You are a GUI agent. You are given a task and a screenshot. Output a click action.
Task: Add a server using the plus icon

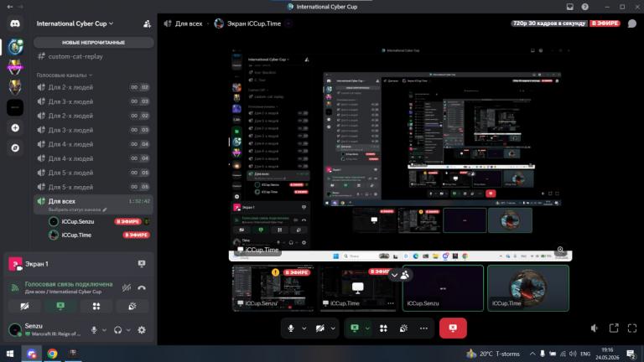tap(15, 128)
